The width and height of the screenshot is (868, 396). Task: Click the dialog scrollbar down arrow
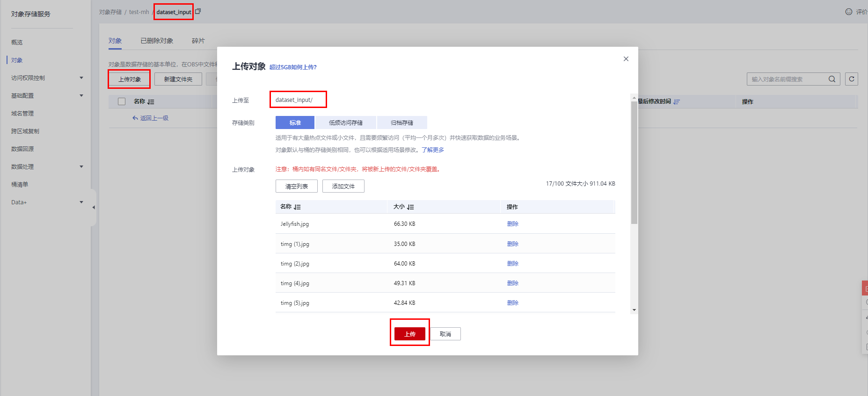coord(634,310)
